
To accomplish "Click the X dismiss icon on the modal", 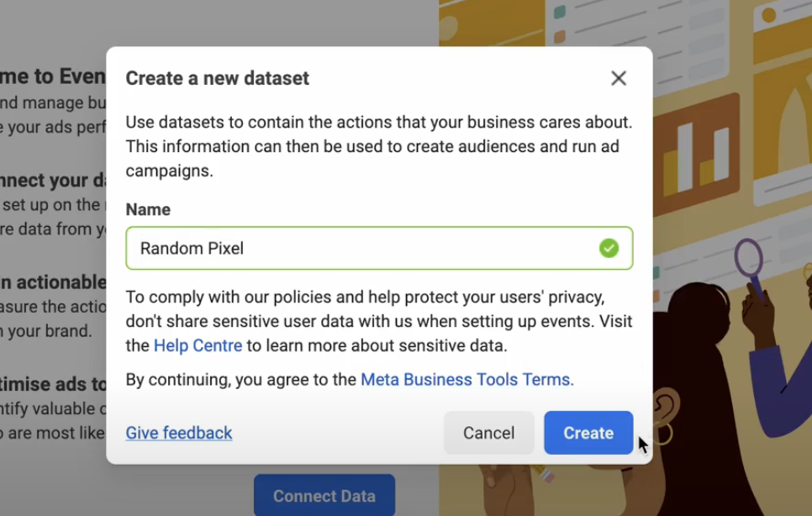I will (x=619, y=77).
